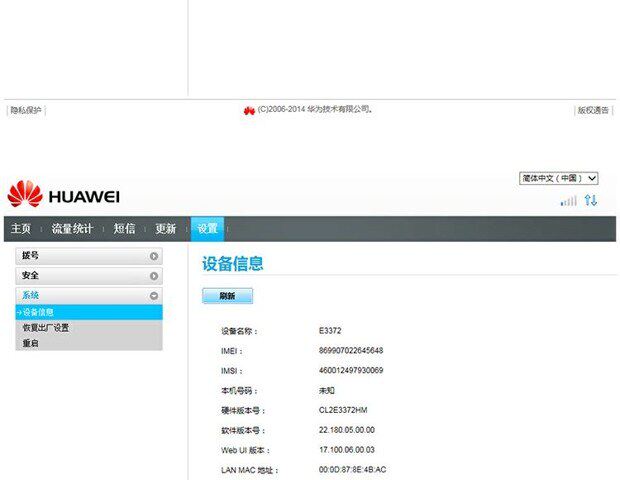This screenshot has height=480, width=620.
Task: Click the LAN MAC 地址 label
Action: tap(250, 470)
